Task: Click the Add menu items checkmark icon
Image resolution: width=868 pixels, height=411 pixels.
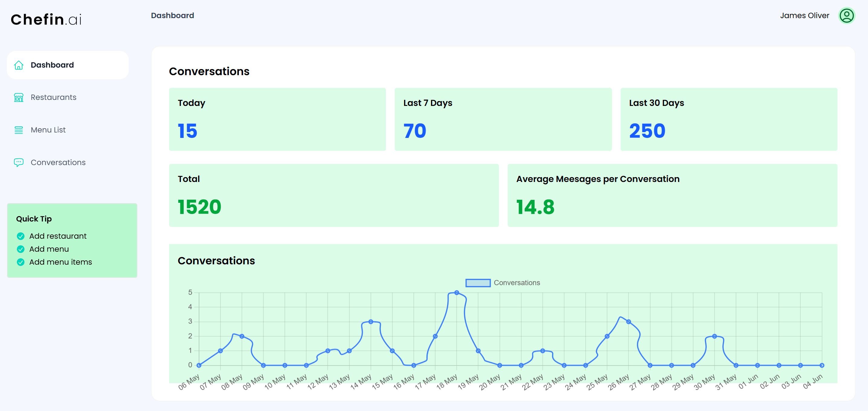Action: coord(21,262)
